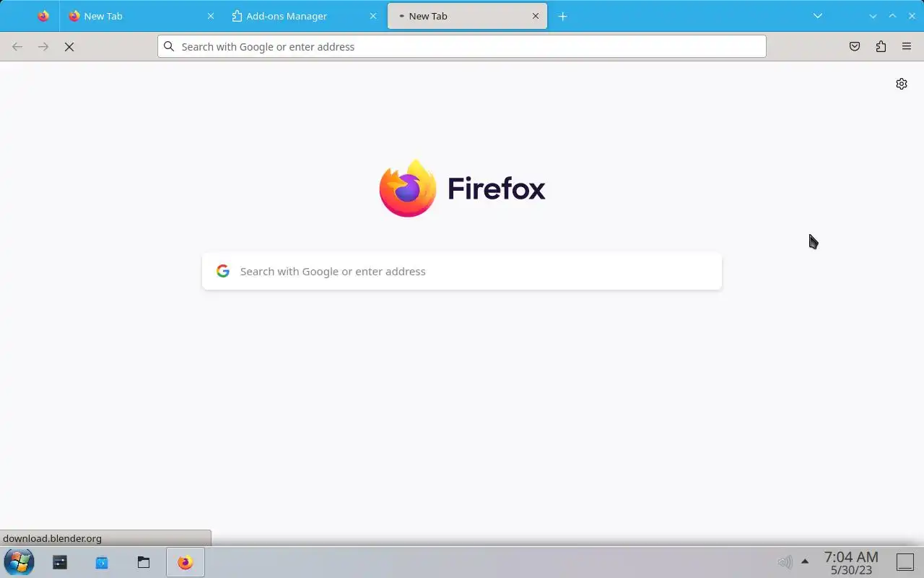Open the Firefox application hamburger menu
This screenshot has width=924, height=578.
(907, 46)
